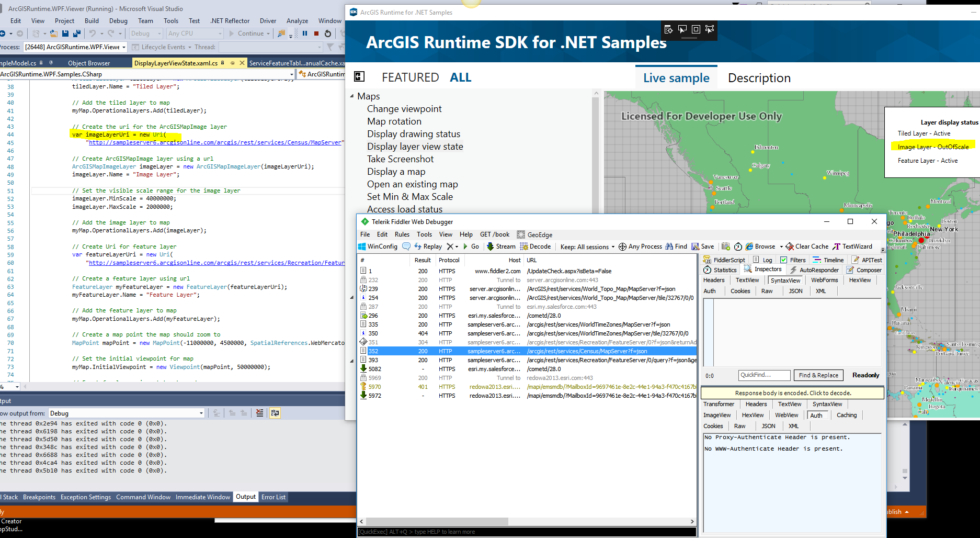Select Fiddler session 350 with 404 result

click(x=527, y=333)
